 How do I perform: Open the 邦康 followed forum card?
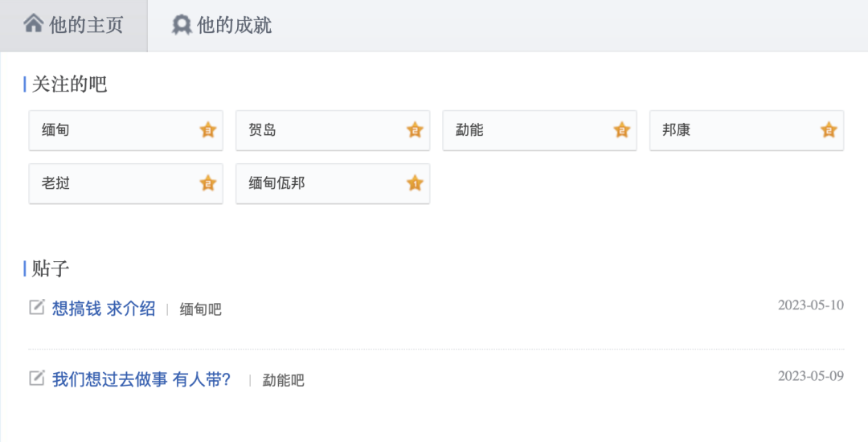(x=747, y=130)
